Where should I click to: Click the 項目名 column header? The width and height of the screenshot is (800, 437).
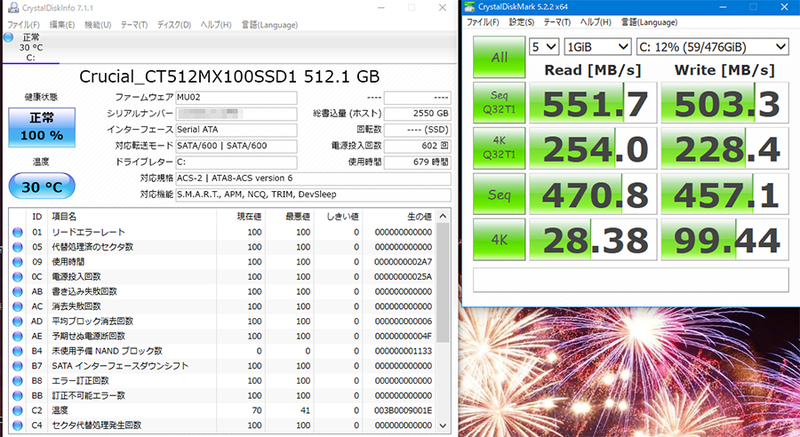tap(64, 217)
